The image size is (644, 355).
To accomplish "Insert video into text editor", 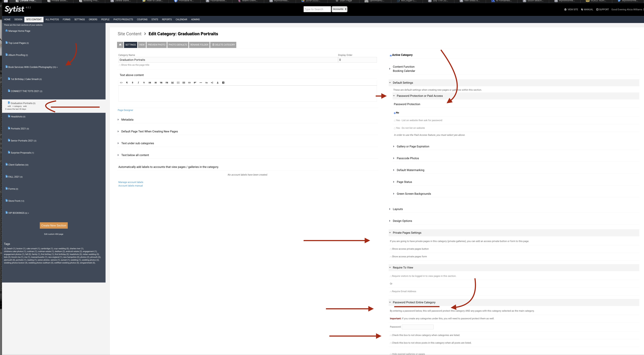I will click(x=178, y=83).
